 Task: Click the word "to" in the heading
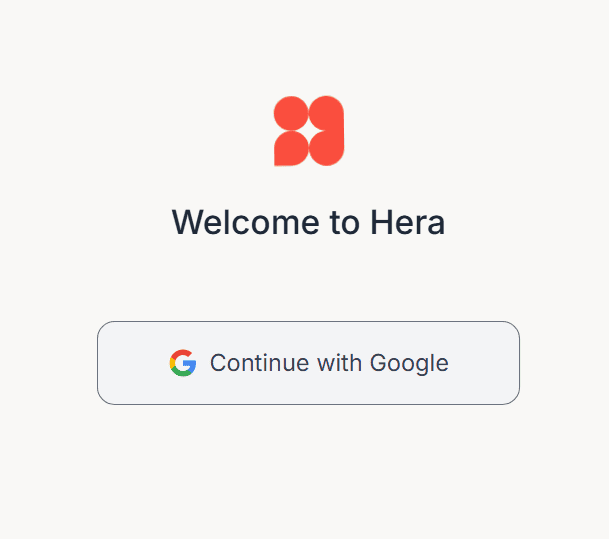click(x=345, y=223)
